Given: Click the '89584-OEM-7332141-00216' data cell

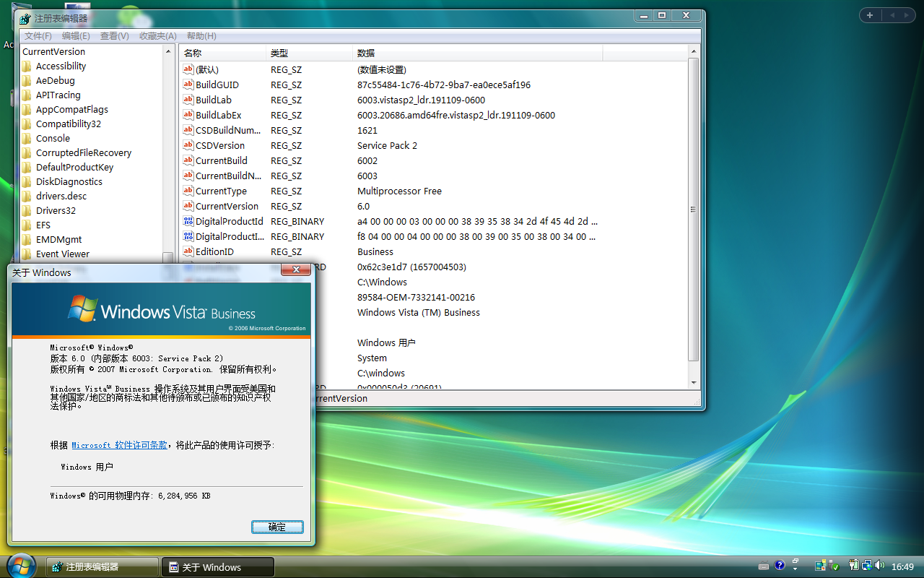Looking at the screenshot, I should tap(416, 297).
